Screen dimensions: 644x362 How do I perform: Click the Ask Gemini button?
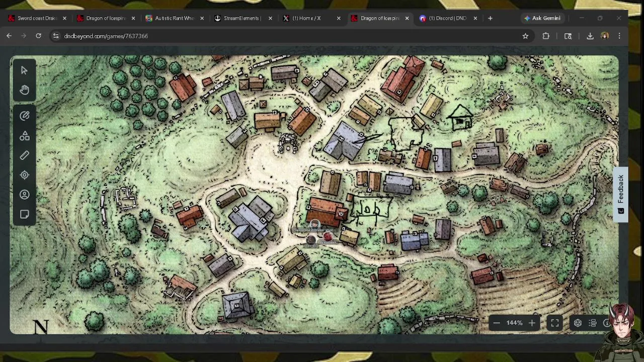(x=542, y=18)
